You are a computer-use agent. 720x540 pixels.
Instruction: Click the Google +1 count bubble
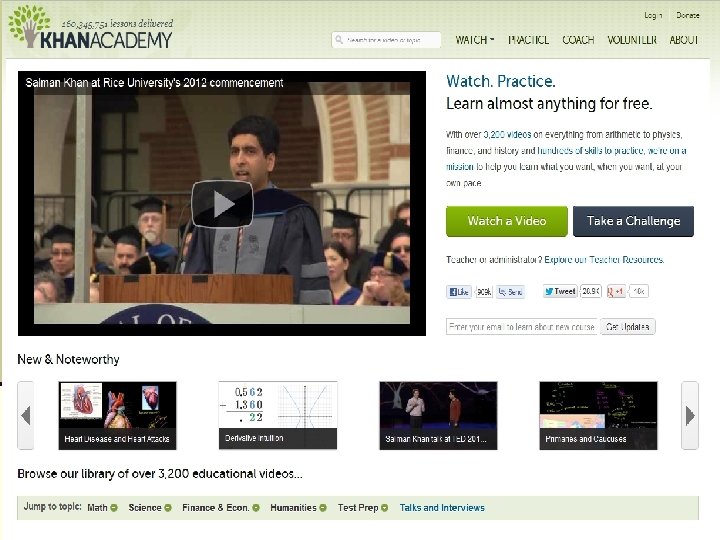point(638,291)
